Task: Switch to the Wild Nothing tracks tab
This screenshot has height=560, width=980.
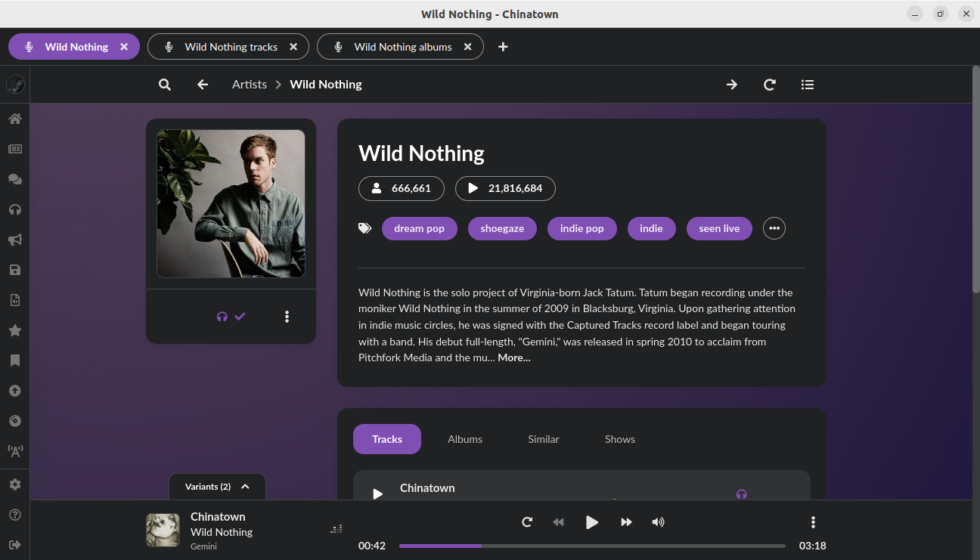Action: pyautogui.click(x=228, y=47)
